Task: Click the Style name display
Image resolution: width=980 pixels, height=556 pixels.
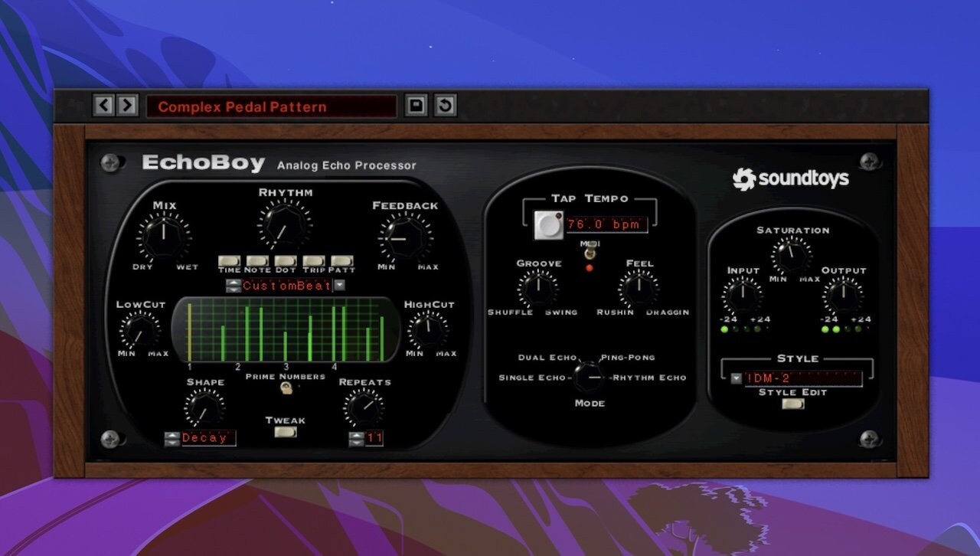Action: [x=803, y=378]
